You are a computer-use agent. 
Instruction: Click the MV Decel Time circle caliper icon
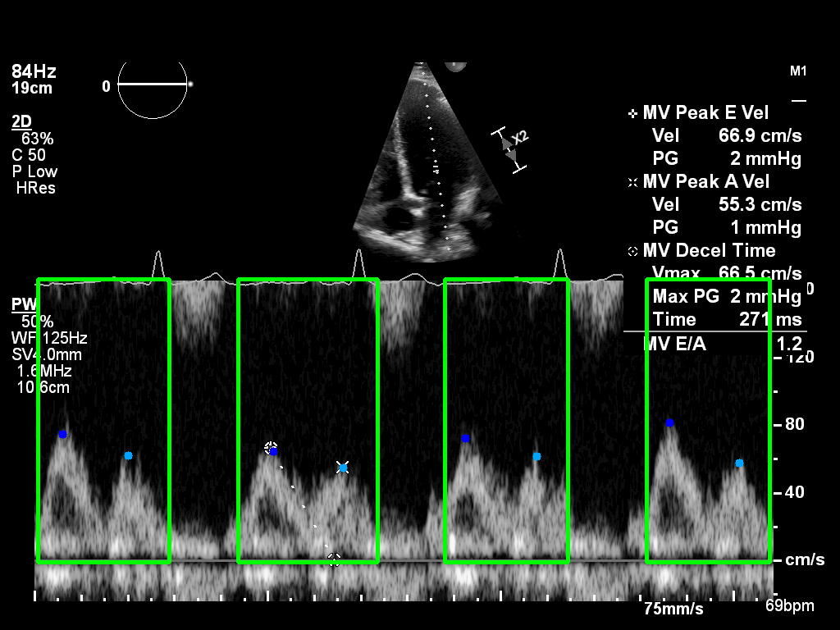[632, 251]
